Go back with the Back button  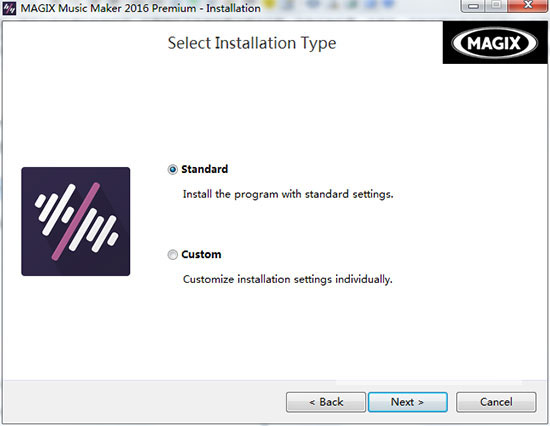(x=326, y=402)
